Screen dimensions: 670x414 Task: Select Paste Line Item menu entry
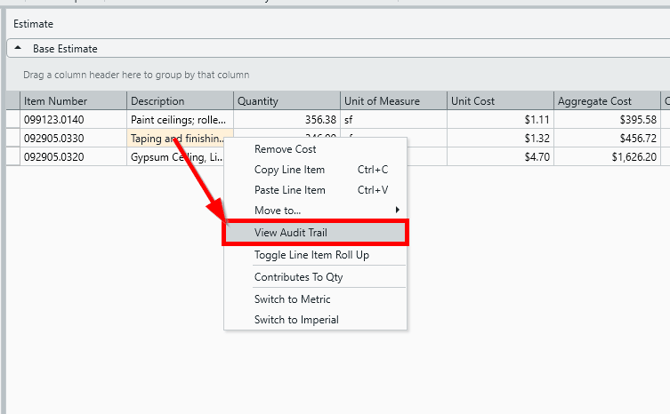(x=289, y=190)
